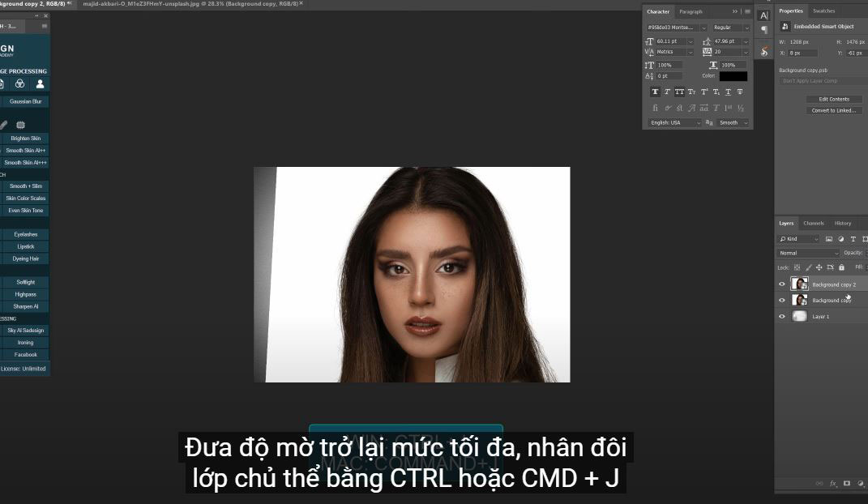The image size is (868, 504).
Task: Switch to the Channels tab
Action: click(x=814, y=223)
